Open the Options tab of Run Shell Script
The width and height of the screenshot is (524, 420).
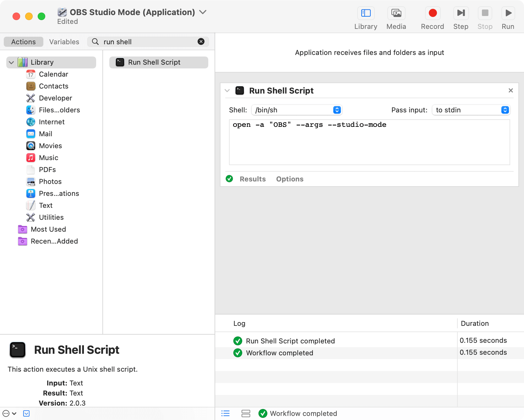[290, 179]
